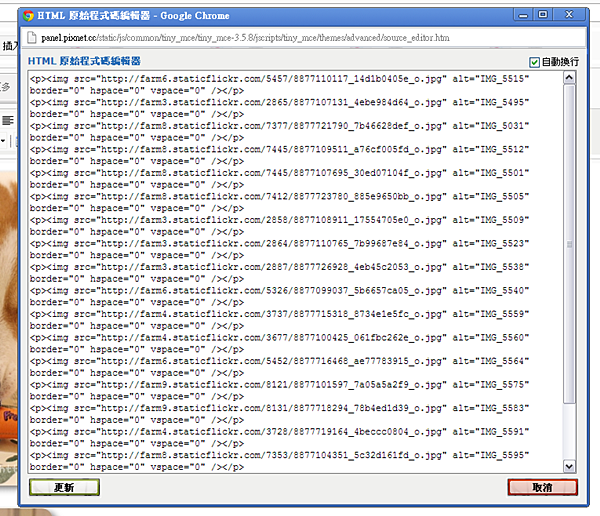Click the align icon in background editor
The image size is (600, 516).
[8, 121]
